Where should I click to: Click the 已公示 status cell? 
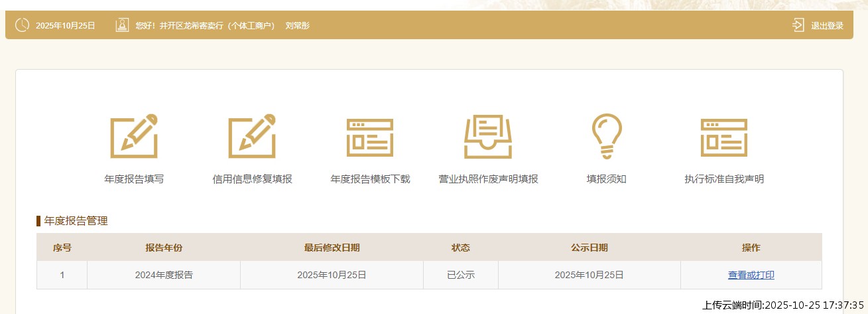tap(460, 275)
